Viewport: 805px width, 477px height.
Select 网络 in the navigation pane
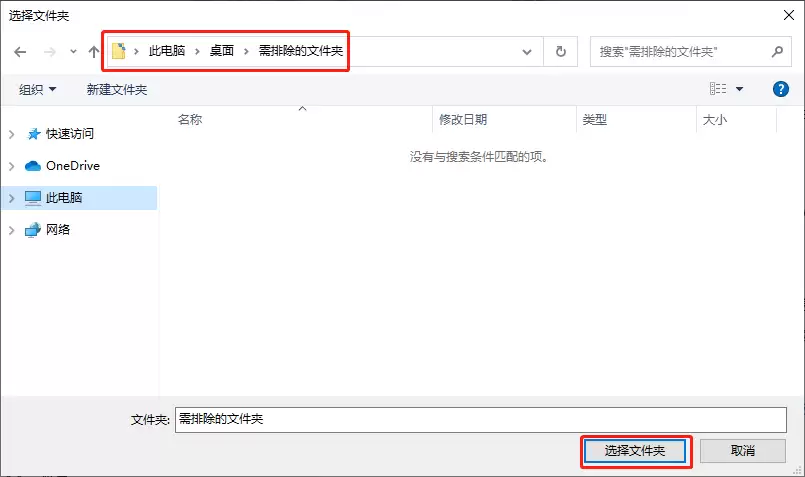coord(58,230)
